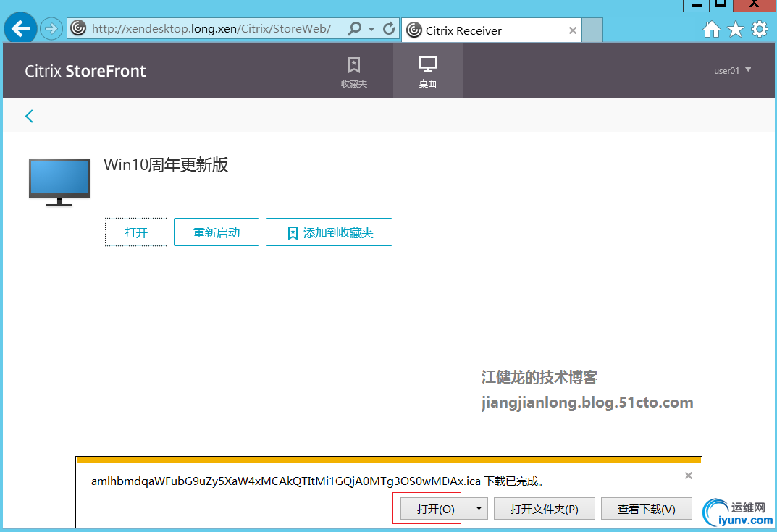
Task: Go back with the browser back arrow
Action: [x=20, y=28]
